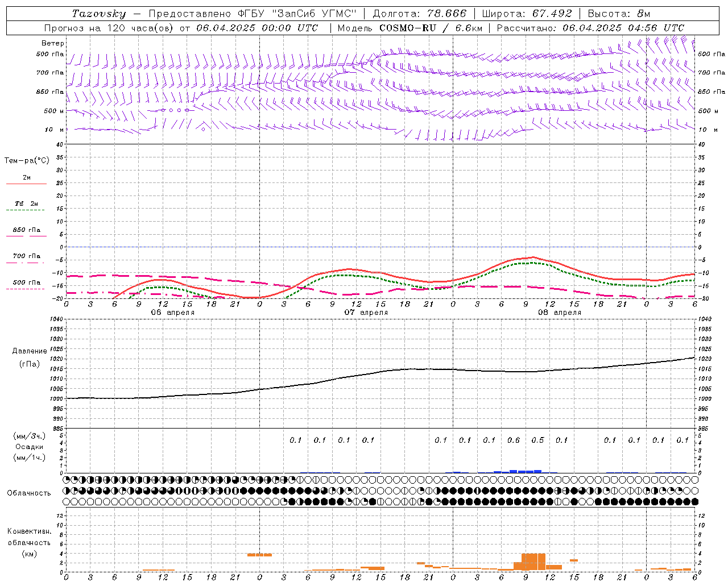The height and width of the screenshot is (582, 728).
Task: Click the Td 2м dew point legend label
Action: pyautogui.click(x=26, y=203)
